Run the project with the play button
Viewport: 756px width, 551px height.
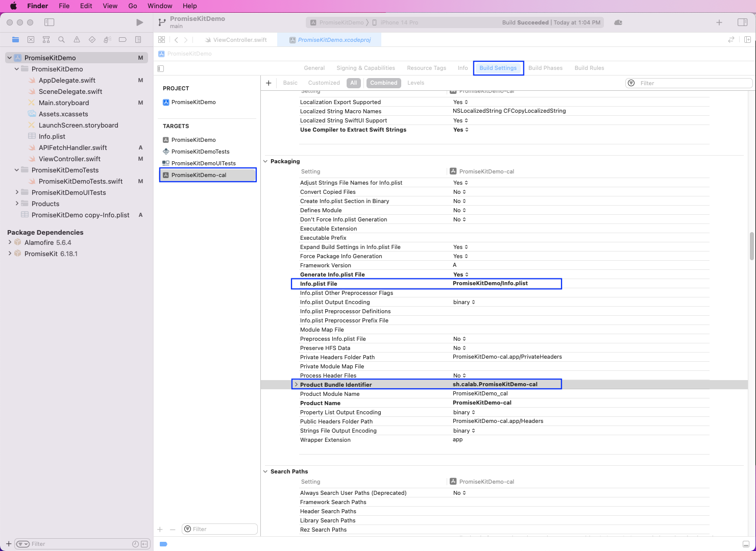(139, 22)
